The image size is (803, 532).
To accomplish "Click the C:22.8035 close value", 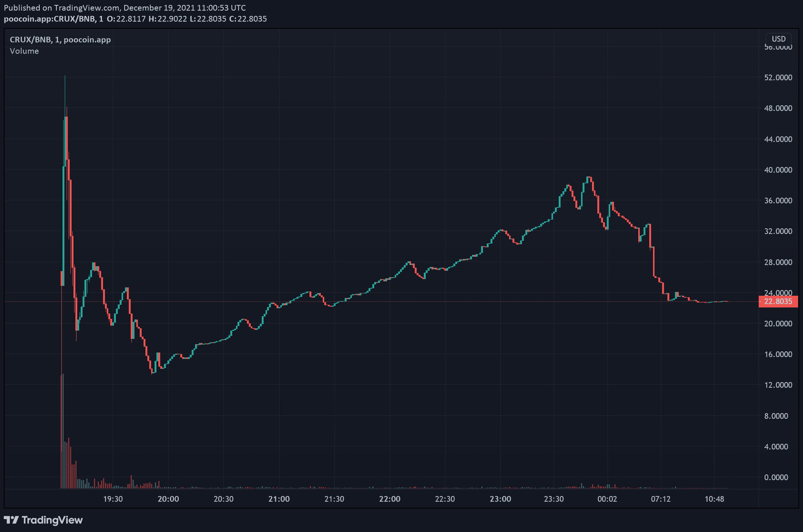I will point(248,19).
